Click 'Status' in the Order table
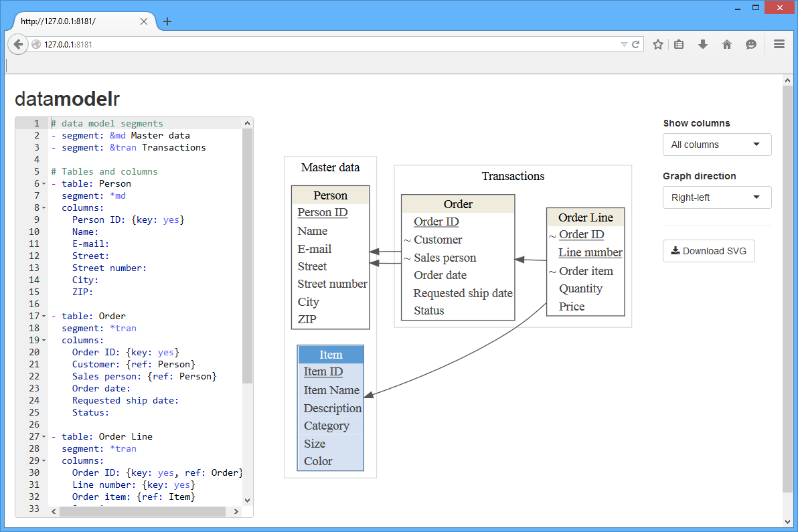Screen dimensions: 798x532 (x=428, y=311)
